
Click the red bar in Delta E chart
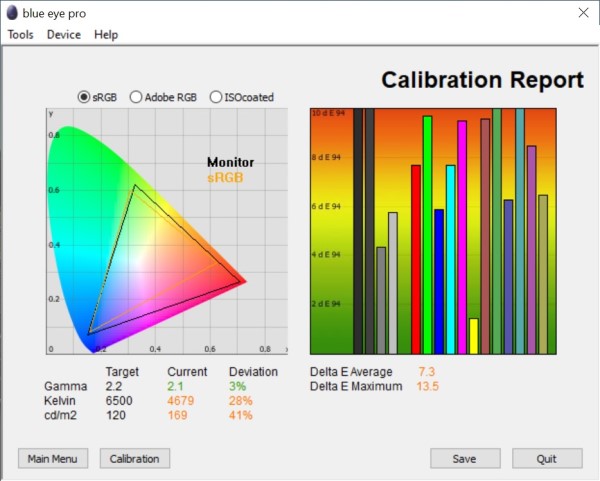[x=416, y=258]
